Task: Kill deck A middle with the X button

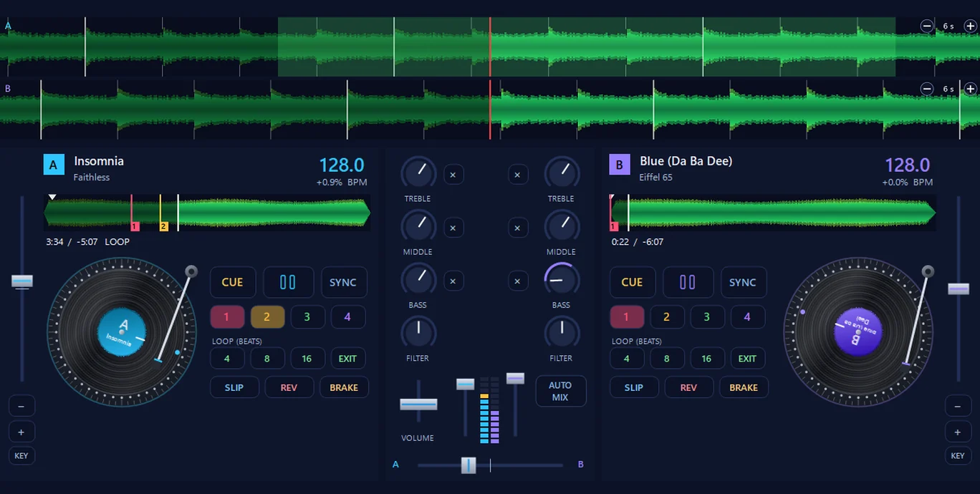Action: point(453,228)
